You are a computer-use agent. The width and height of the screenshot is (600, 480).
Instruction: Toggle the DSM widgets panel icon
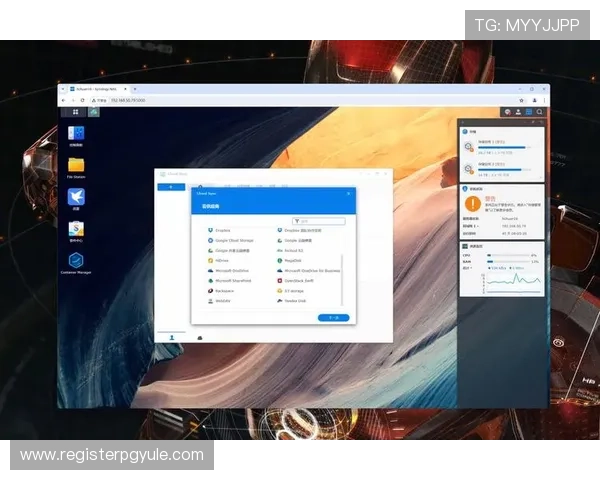[x=529, y=112]
